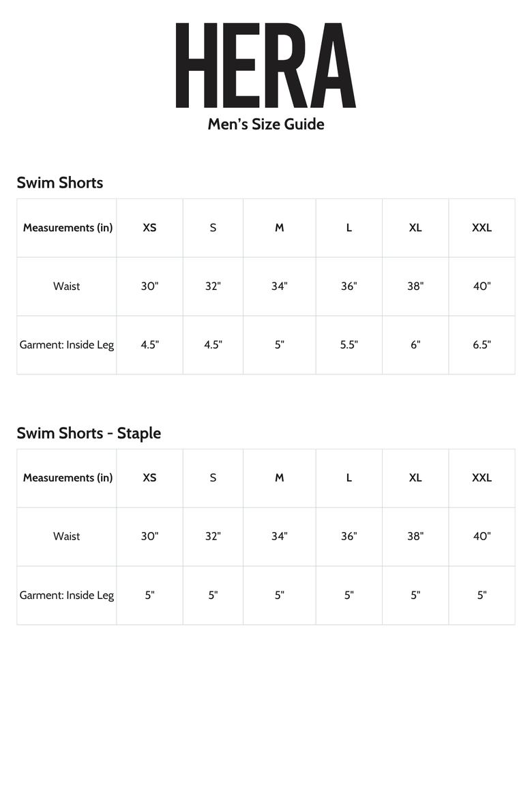Image resolution: width=532 pixels, height=798 pixels.
Task: Click the Waist row label in Swim Shorts table
Action: (x=67, y=286)
